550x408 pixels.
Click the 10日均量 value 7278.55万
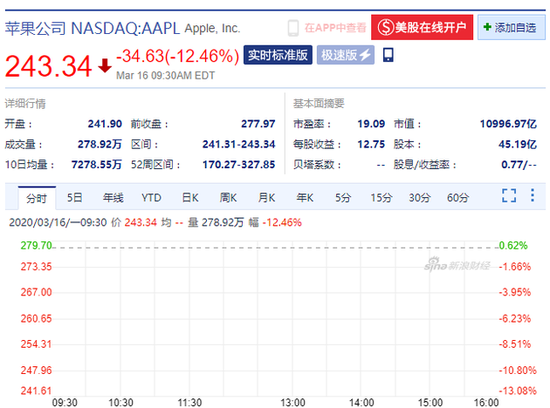coord(96,164)
